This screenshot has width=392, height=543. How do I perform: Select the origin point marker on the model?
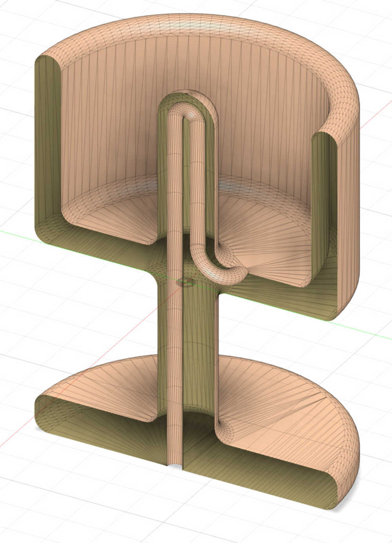pyautogui.click(x=185, y=282)
